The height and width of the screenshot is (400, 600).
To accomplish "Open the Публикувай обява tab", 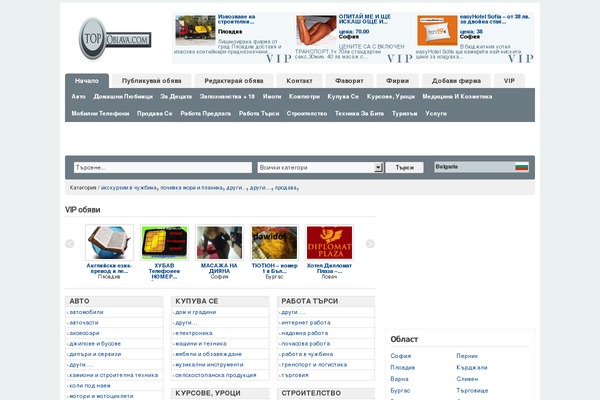I will 152,81.
